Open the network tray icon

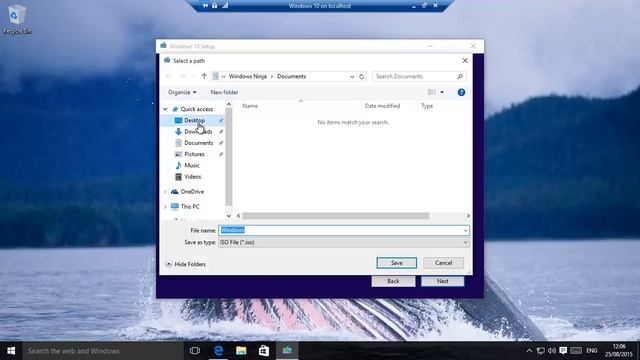541,351
